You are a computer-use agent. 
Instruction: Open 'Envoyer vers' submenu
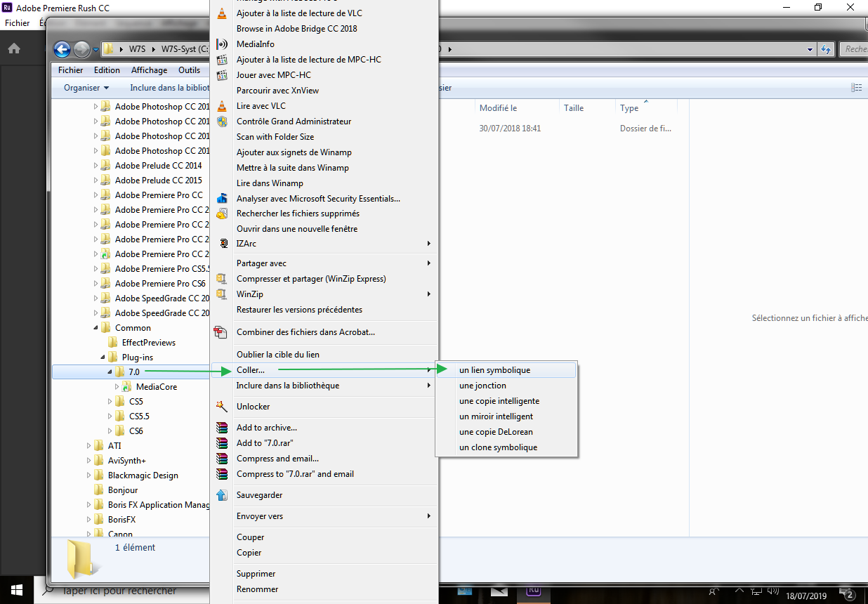pos(324,516)
